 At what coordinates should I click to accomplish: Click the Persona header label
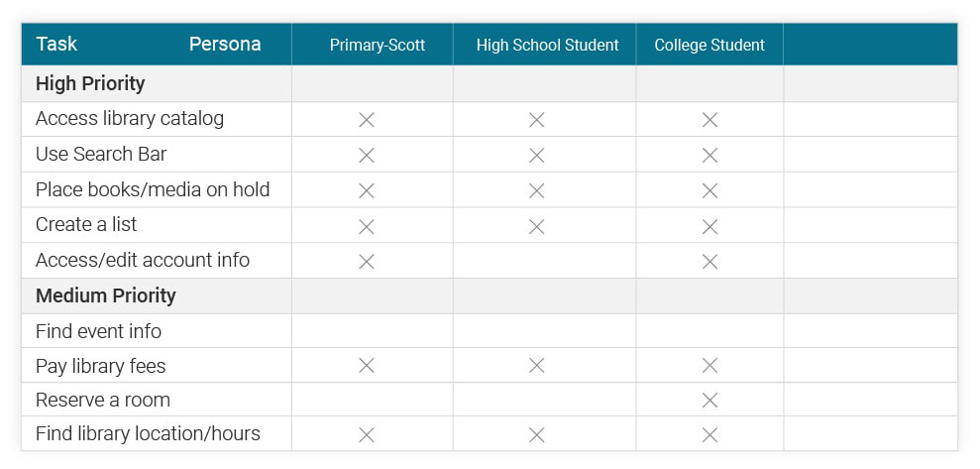tap(225, 44)
